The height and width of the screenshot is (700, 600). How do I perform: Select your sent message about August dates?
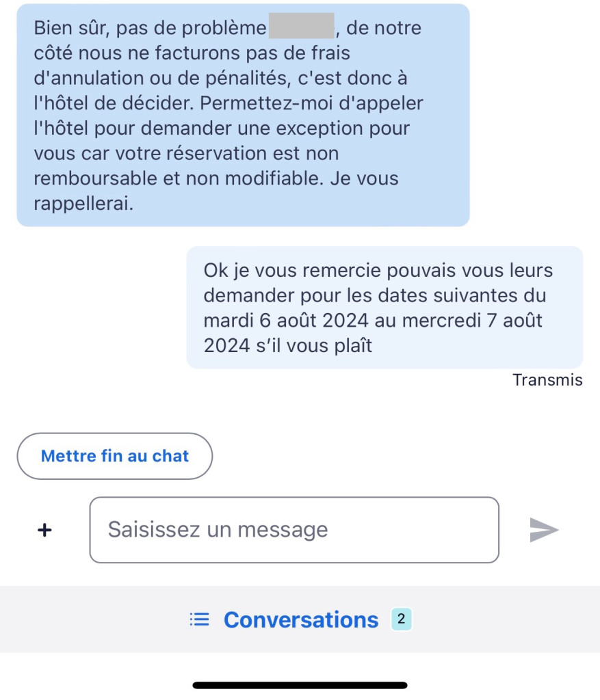click(x=384, y=308)
